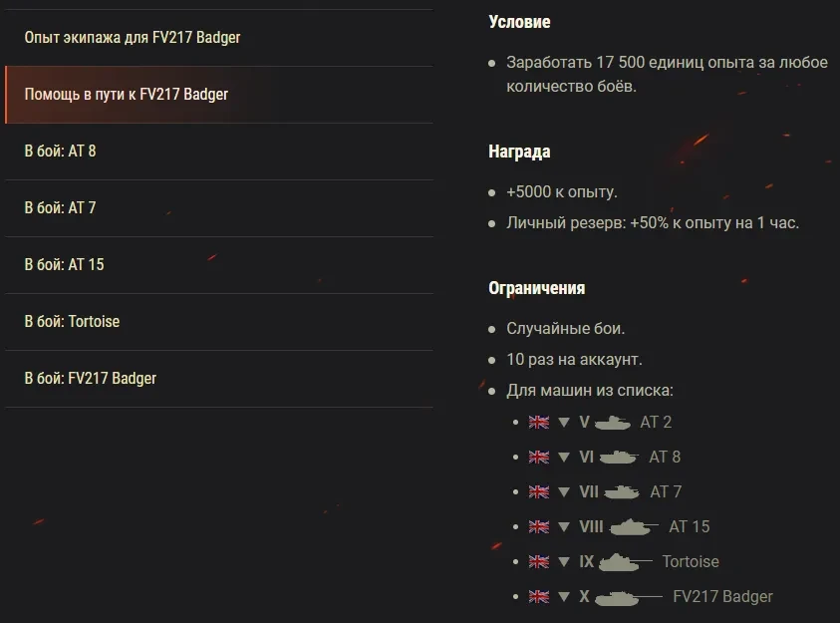The image size is (840, 623).
Task: Click the British flag beside Tortoise
Action: (539, 561)
